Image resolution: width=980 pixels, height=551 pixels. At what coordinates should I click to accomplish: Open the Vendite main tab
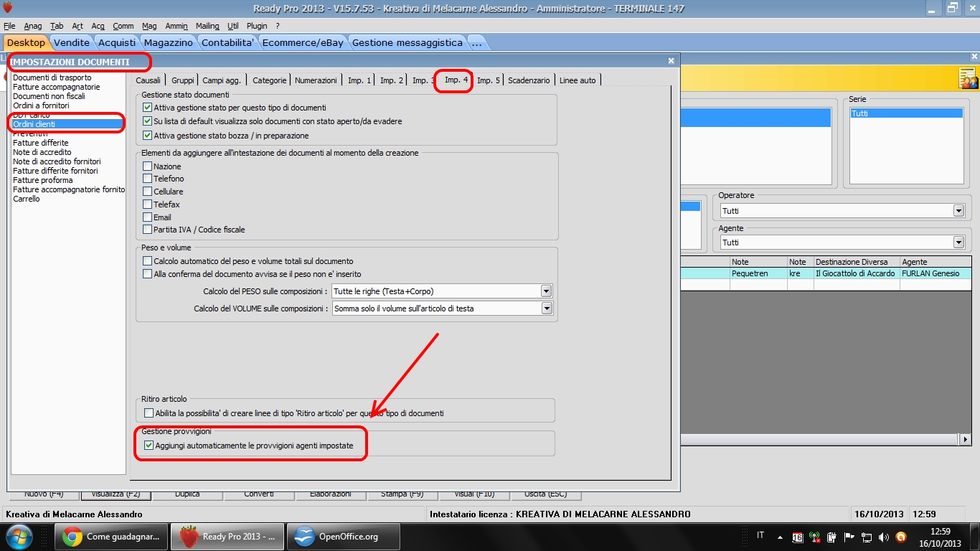click(72, 42)
